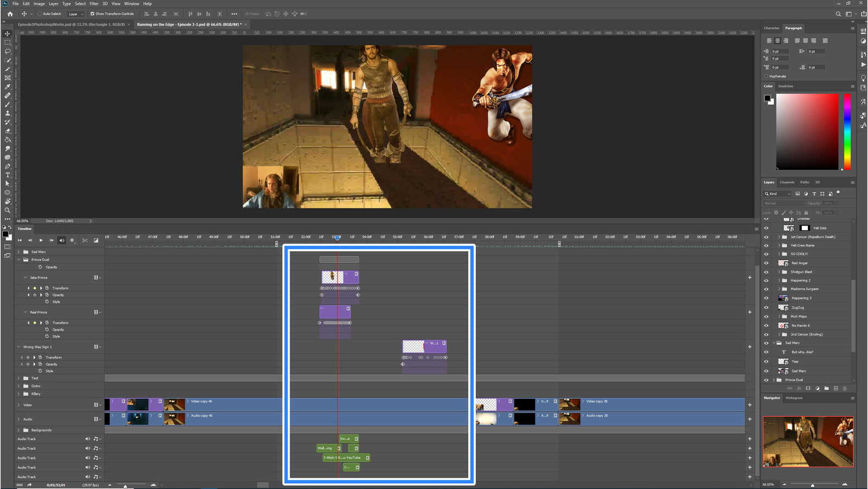Screen dimensions: 868x489
Task: Click render video arrow icon in timeline
Action: pyautogui.click(x=30, y=485)
